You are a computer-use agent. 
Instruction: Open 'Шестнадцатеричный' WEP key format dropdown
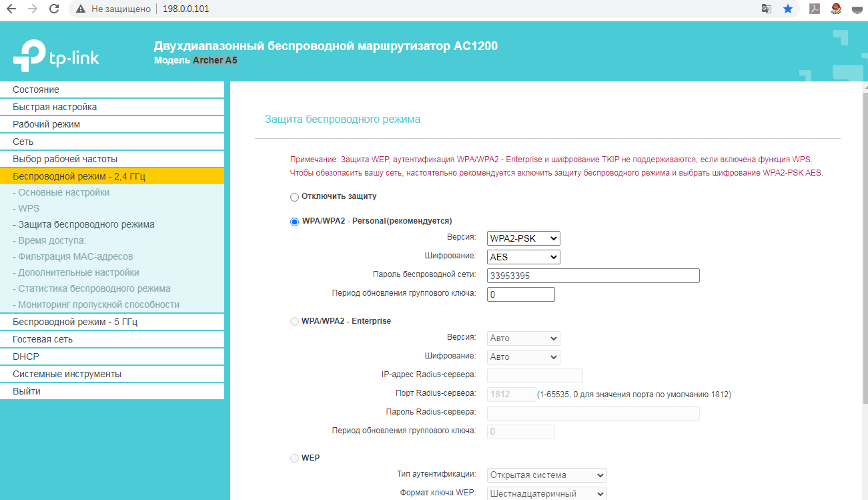[547, 494]
